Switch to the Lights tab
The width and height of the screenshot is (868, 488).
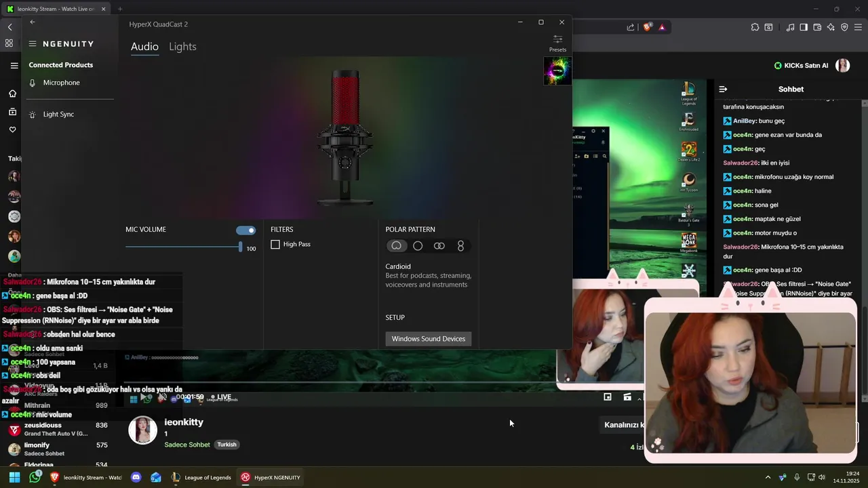tap(182, 47)
